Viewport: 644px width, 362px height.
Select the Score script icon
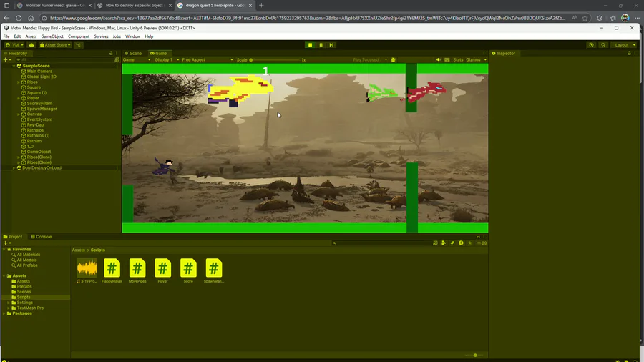188,268
